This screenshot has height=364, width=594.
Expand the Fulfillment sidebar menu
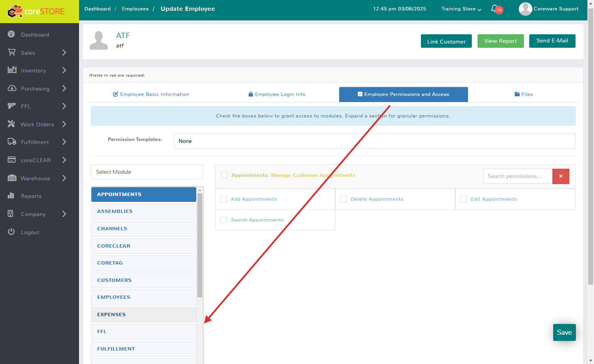[x=64, y=142]
